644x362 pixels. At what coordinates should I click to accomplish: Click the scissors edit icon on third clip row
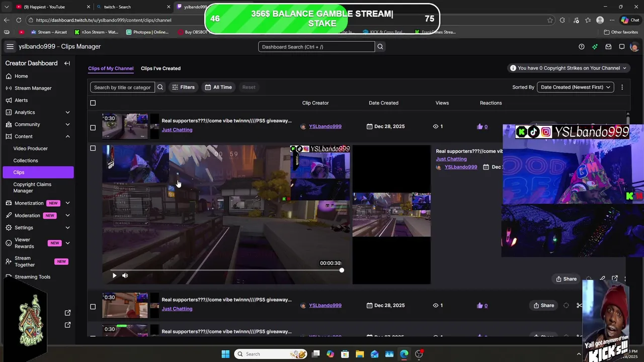tap(579, 305)
